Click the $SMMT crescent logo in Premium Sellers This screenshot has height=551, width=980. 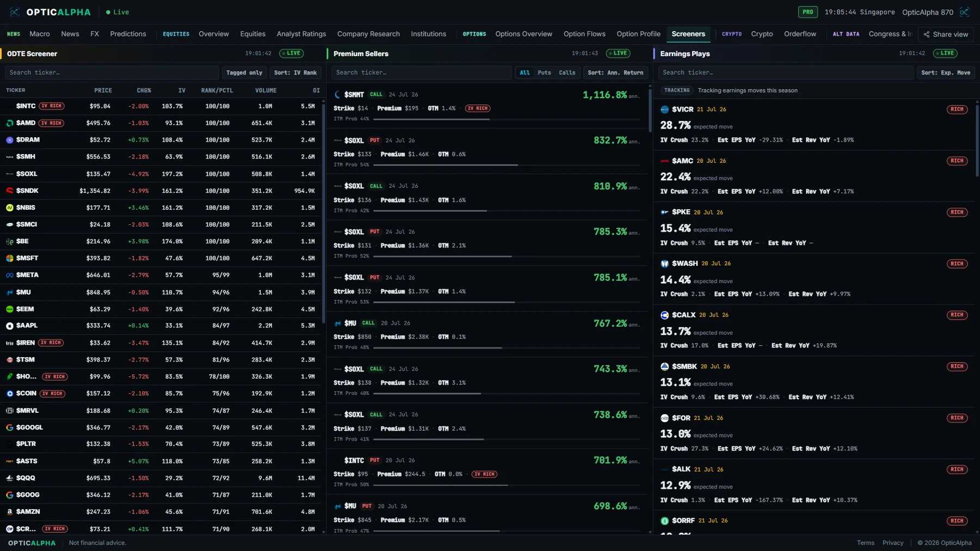coord(338,95)
